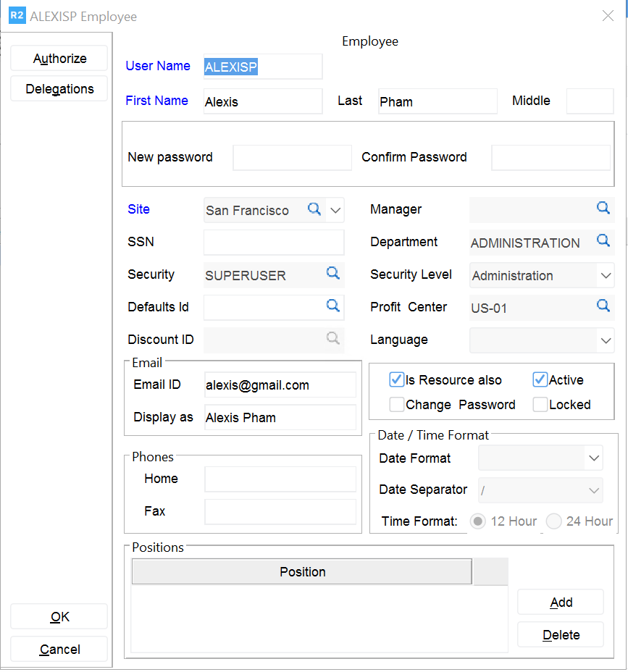Check the Locked checkbox
Viewport: 628px width, 672px height.
click(x=540, y=404)
